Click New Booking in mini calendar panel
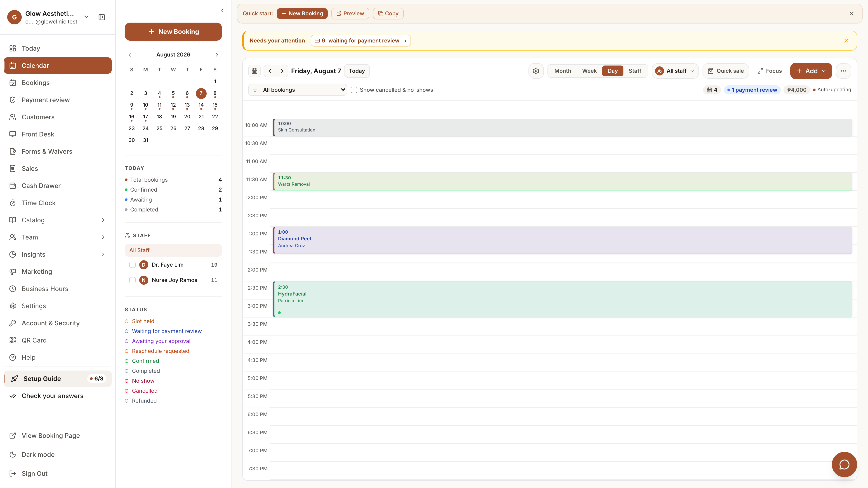The image size is (868, 488). [x=173, y=32]
